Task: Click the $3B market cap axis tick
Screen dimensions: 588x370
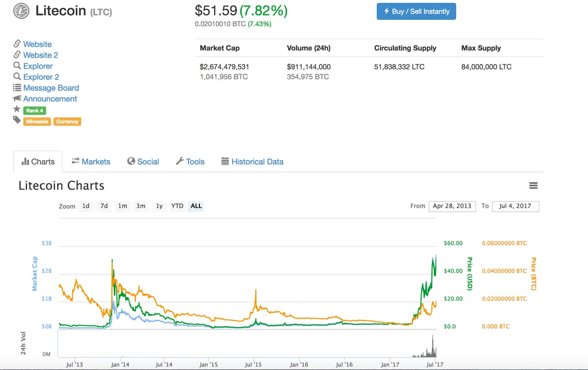Action: (47, 243)
